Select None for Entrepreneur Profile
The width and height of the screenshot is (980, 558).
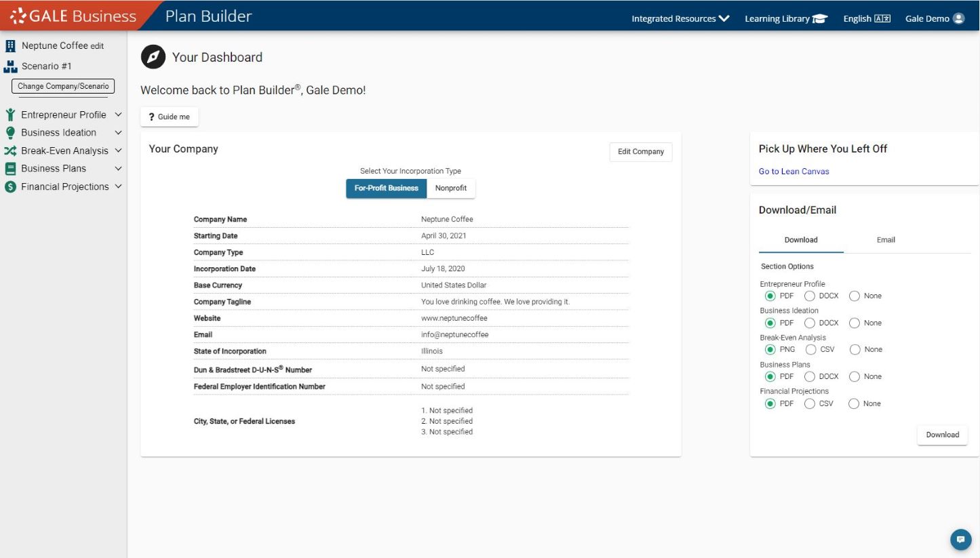pos(855,296)
